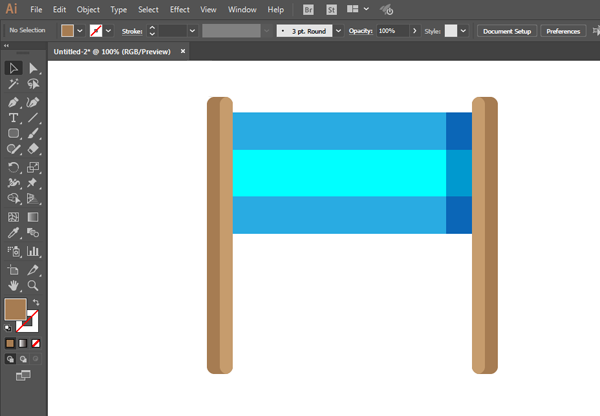This screenshot has width=600, height=416.
Task: Select the Magic Wand tool
Action: (14, 85)
